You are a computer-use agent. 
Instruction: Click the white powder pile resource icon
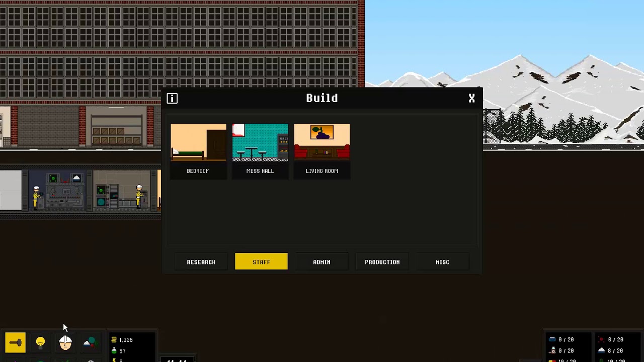[x=601, y=350]
